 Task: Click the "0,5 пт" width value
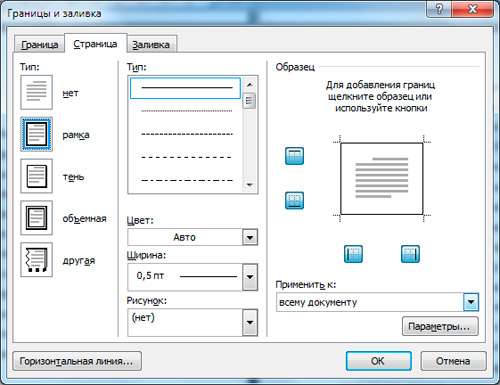coord(150,276)
